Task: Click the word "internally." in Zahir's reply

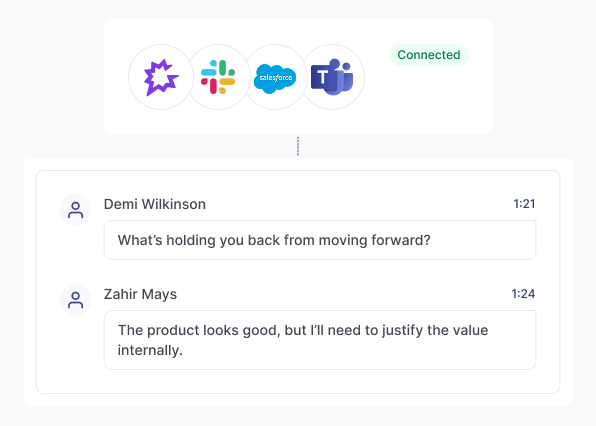Action: (150, 350)
